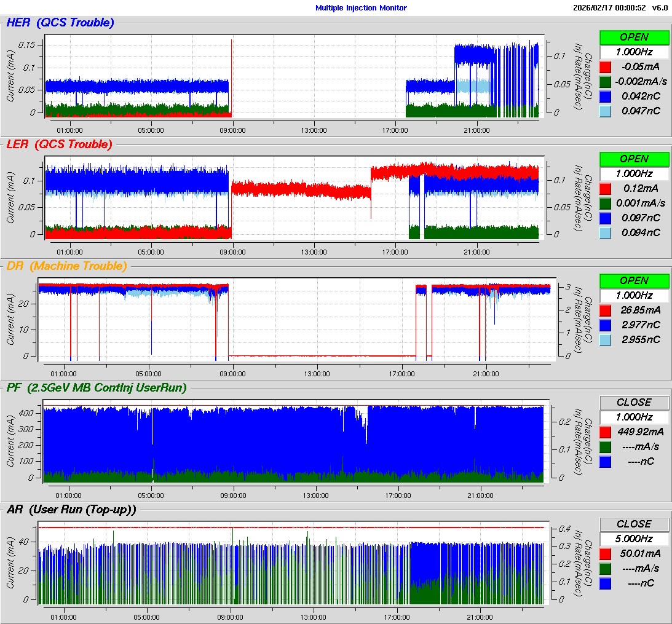Click the LER OPEN status button

coord(634,159)
